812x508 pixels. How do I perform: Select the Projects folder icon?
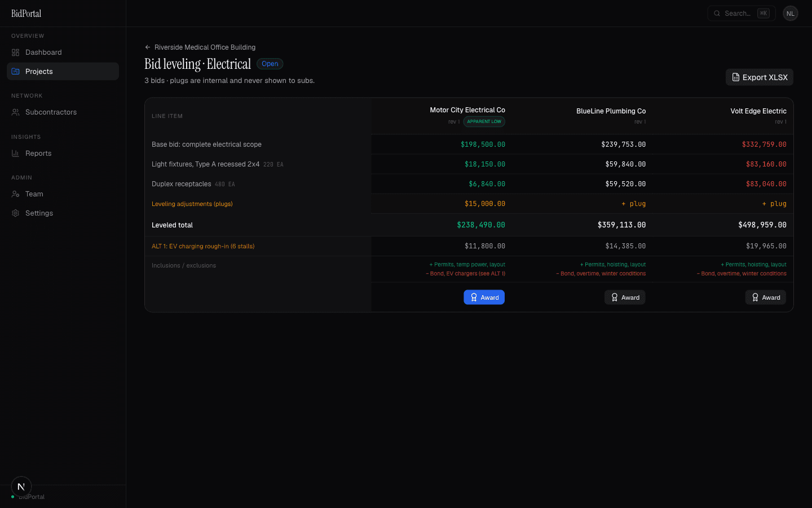[16, 72]
